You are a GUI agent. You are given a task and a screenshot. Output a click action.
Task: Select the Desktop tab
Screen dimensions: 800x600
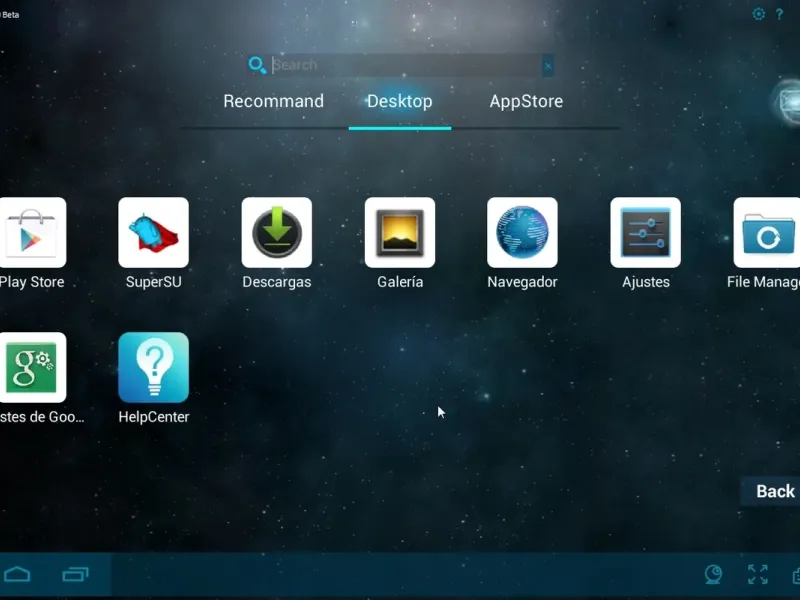click(x=399, y=101)
